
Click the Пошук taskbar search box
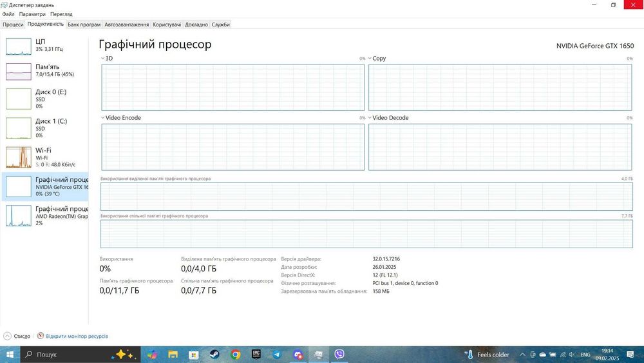(x=80, y=355)
